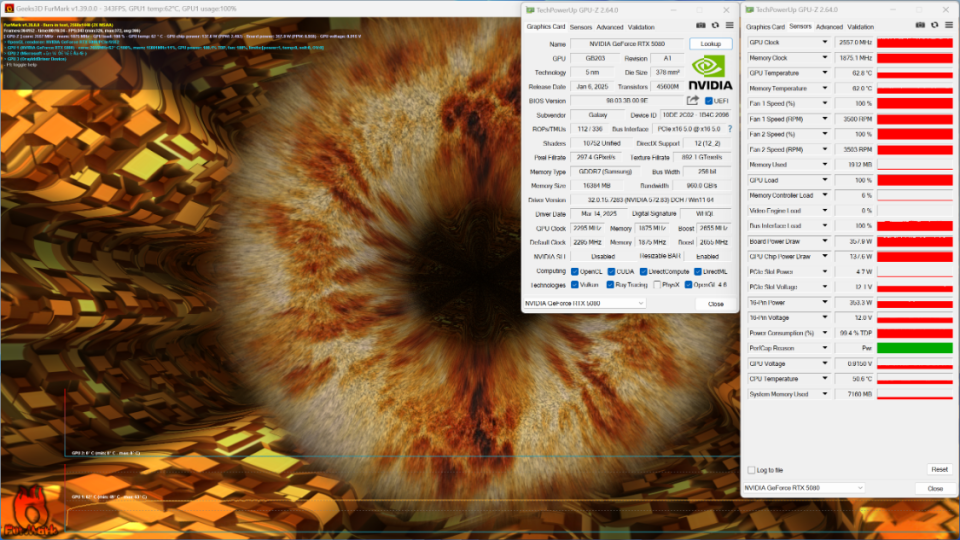Open Fan 1 Speed (%) dropdown
Image resolution: width=960 pixels, height=540 pixels.
[x=825, y=103]
